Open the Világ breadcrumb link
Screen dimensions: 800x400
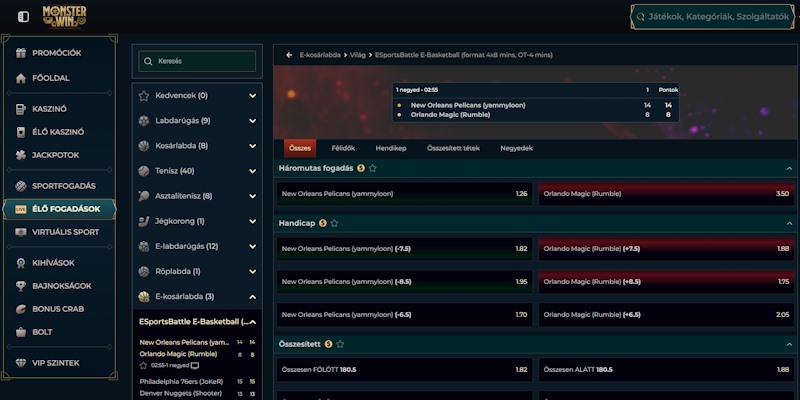click(x=358, y=55)
